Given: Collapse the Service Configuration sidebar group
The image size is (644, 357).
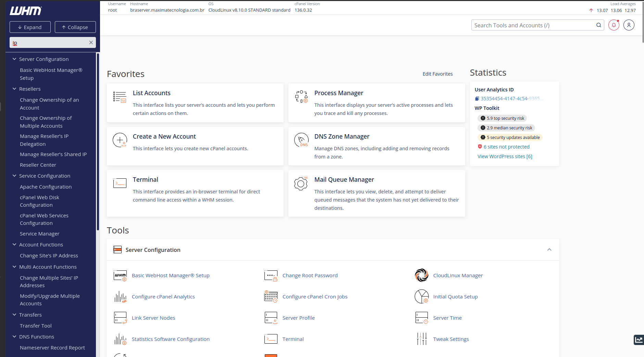Looking at the screenshot, I should [14, 176].
